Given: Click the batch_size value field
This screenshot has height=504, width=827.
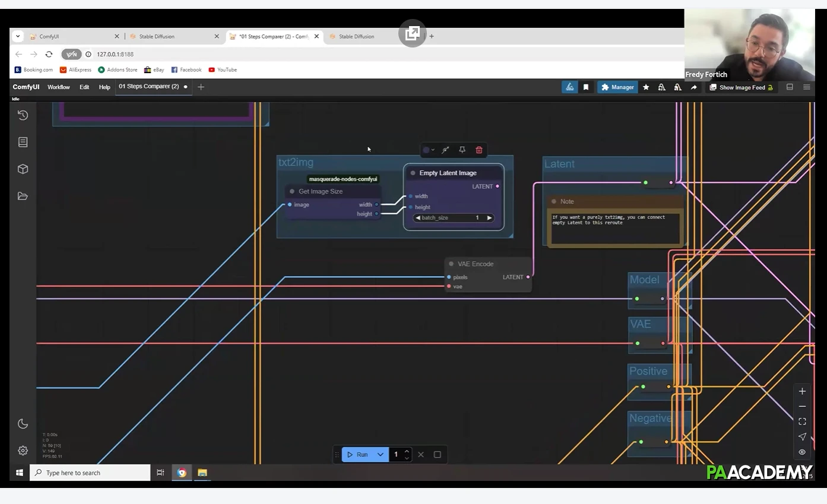Looking at the screenshot, I should pos(454,218).
